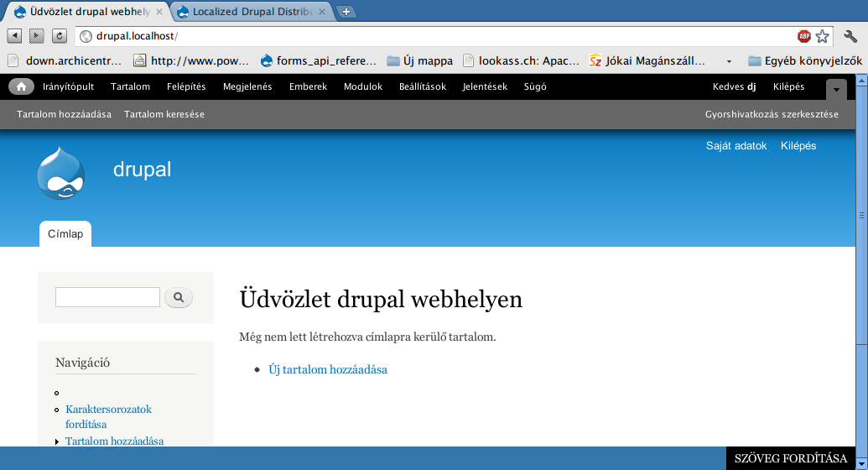Click the vertical scrollbar thumb
Screen dimensions: 868x470
click(861, 216)
